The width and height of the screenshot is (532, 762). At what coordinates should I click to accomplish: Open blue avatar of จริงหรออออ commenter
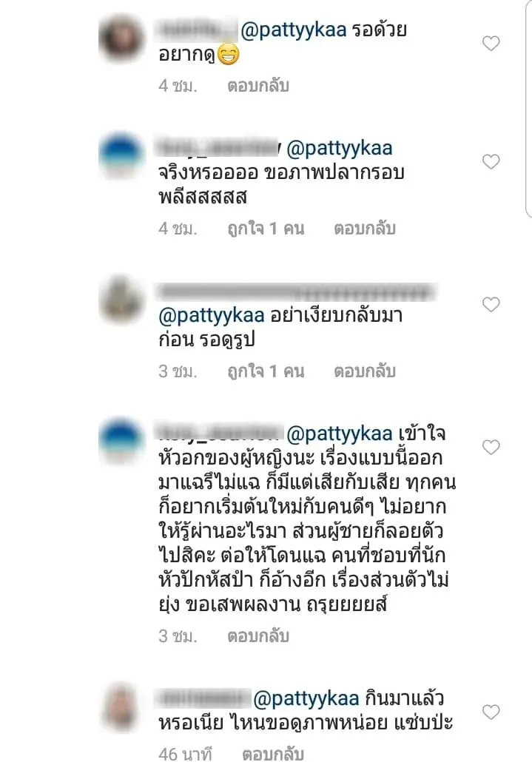point(122,156)
